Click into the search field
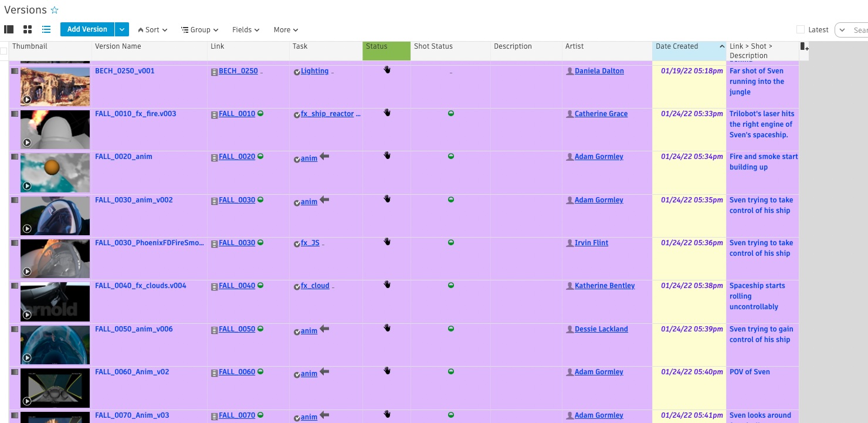The width and height of the screenshot is (868, 423). click(859, 30)
